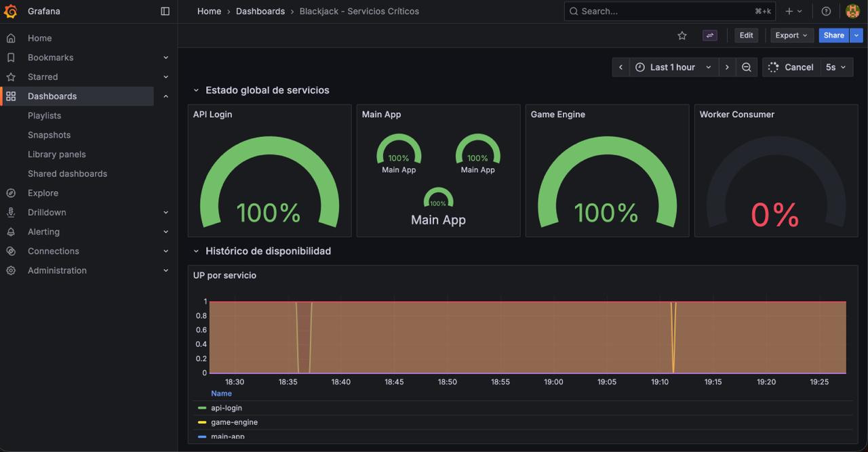Shift time range backward with left arrow

[620, 67]
